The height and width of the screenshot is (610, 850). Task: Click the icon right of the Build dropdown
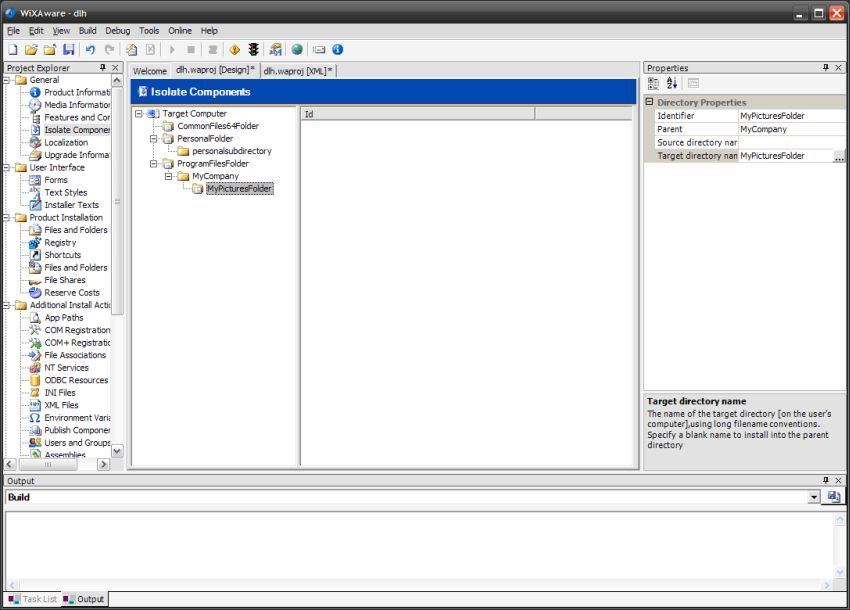(834, 497)
